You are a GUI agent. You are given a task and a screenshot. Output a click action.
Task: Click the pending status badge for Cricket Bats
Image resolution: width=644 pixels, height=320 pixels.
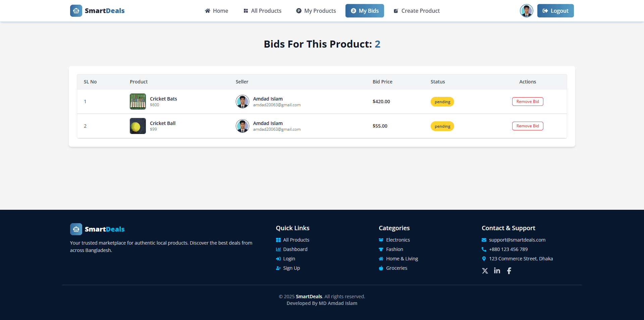coord(442,102)
